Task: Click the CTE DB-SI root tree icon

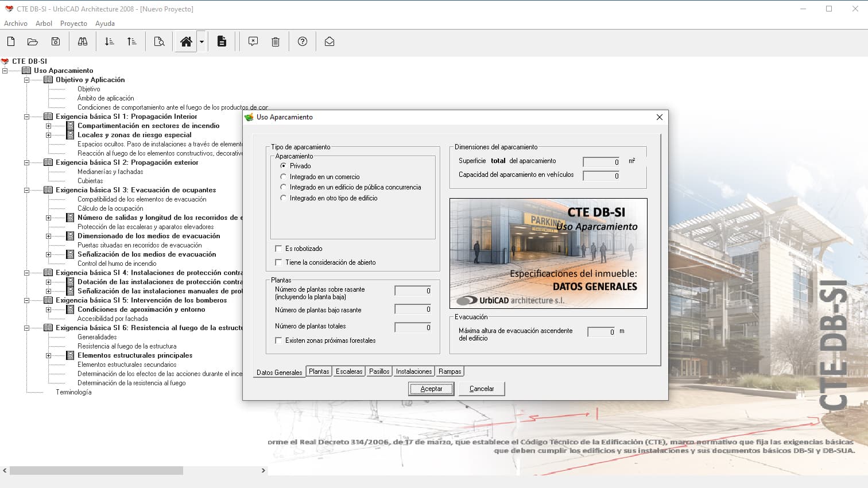Action: (x=5, y=61)
